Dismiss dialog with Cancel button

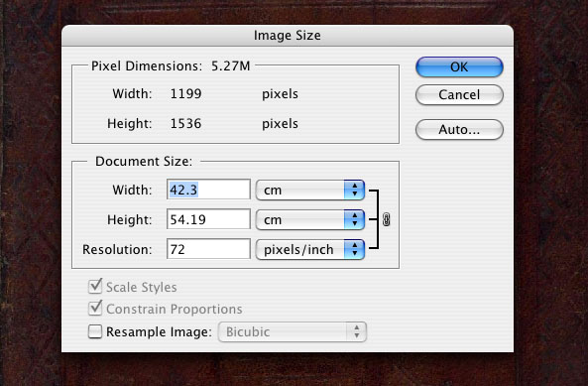click(x=459, y=94)
